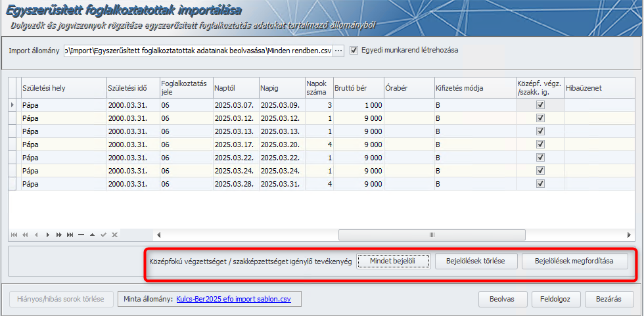The width and height of the screenshot is (644, 316).
Task: Go to next record in navigator
Action: [x=47, y=235]
